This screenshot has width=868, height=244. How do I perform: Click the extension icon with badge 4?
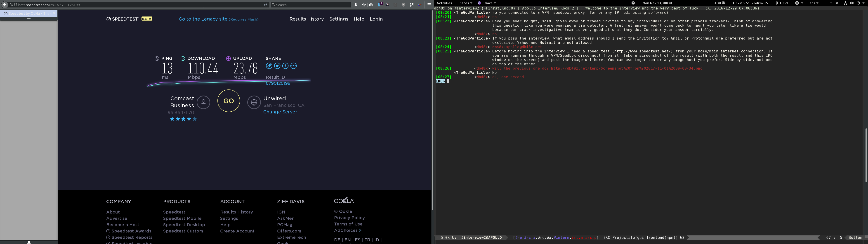click(380, 4)
